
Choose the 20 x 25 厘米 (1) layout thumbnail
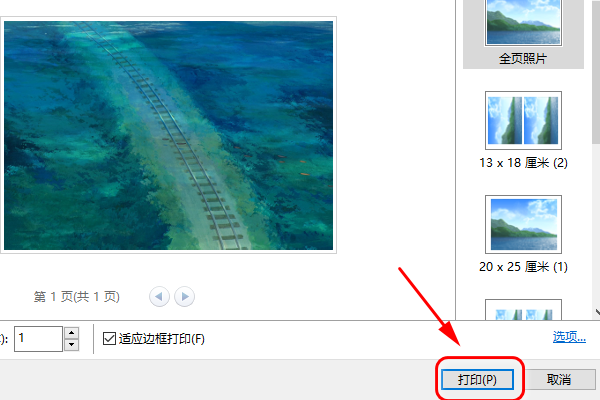(523, 224)
